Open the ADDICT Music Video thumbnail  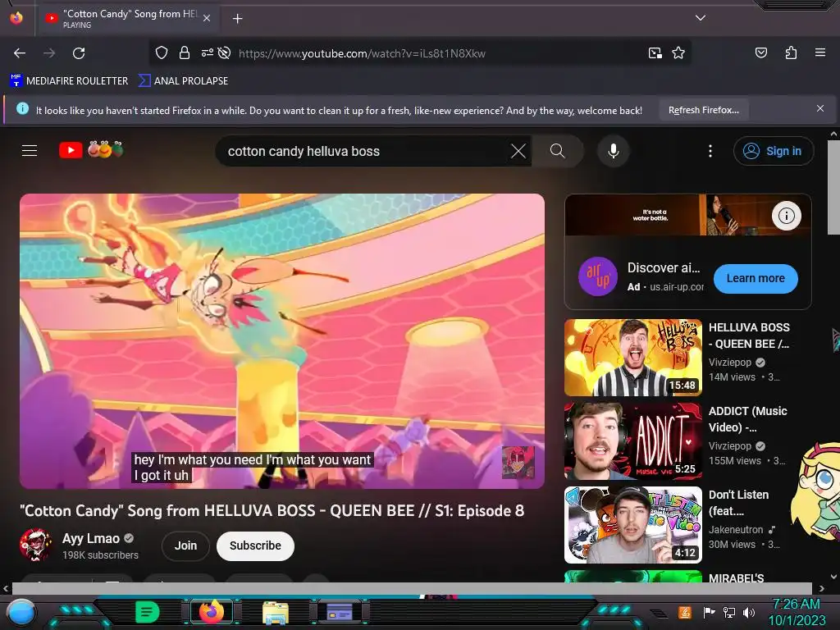[633, 441]
